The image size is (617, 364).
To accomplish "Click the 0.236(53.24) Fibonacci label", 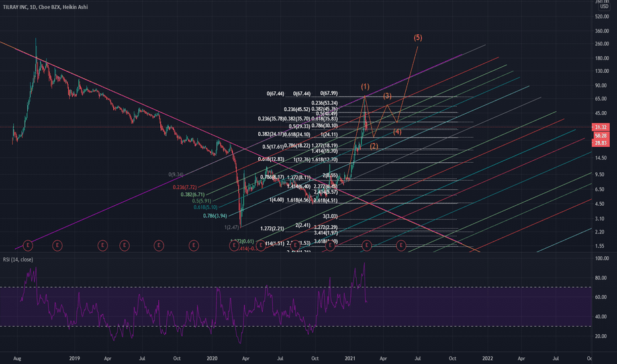I will point(324,103).
